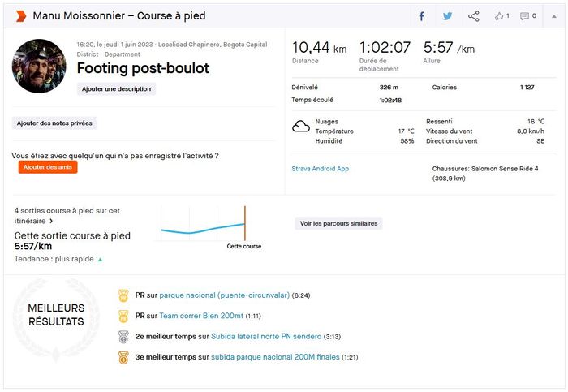Click the cloud weather icon
The width and height of the screenshot is (568, 392).
[x=301, y=126]
